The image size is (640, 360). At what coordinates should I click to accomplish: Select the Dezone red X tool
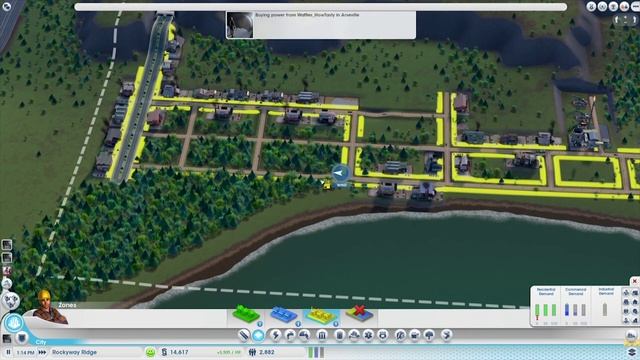[x=359, y=313]
